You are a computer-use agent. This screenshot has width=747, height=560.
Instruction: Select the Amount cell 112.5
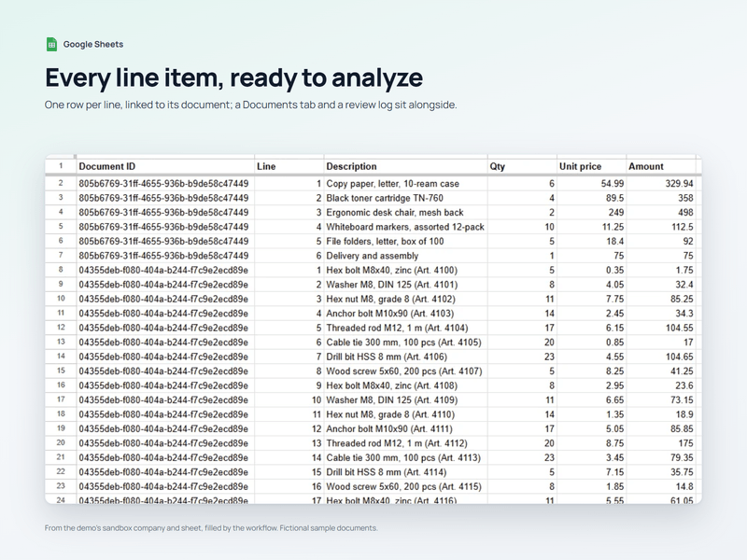pos(661,227)
